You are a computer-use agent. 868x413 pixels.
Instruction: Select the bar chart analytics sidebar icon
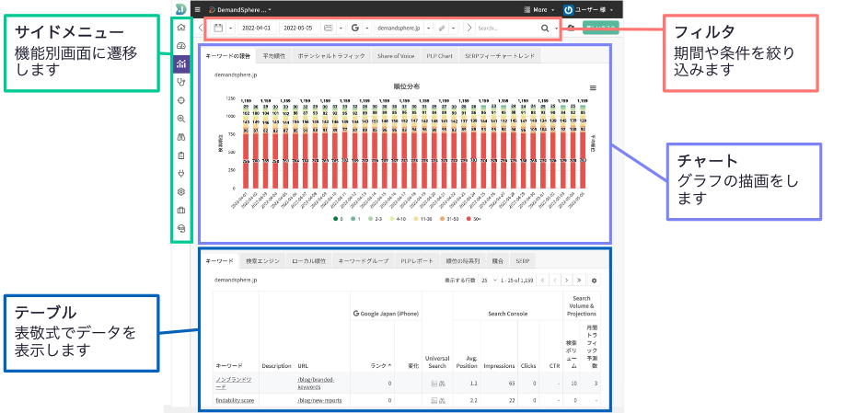180,64
